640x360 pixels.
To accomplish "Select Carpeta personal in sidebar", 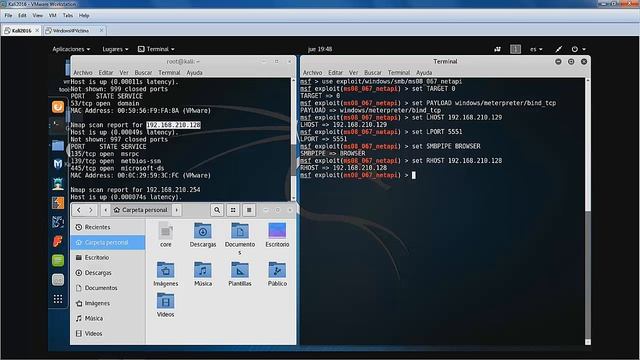I will [x=108, y=242].
